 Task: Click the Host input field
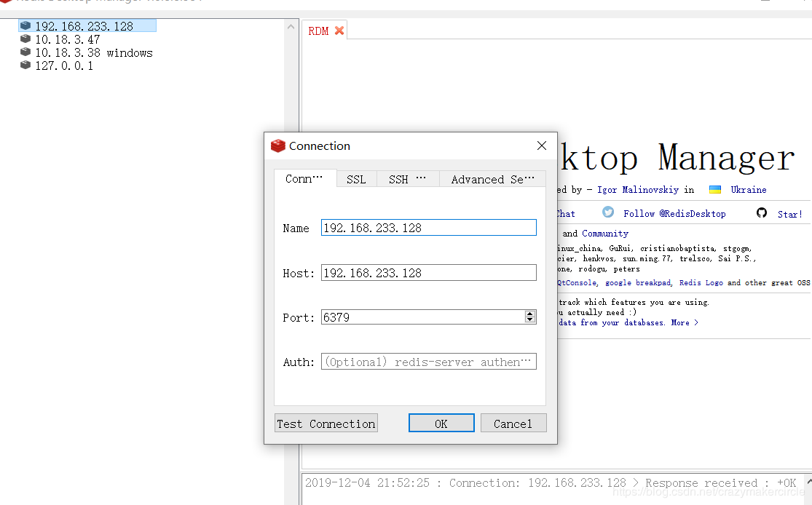(x=429, y=273)
